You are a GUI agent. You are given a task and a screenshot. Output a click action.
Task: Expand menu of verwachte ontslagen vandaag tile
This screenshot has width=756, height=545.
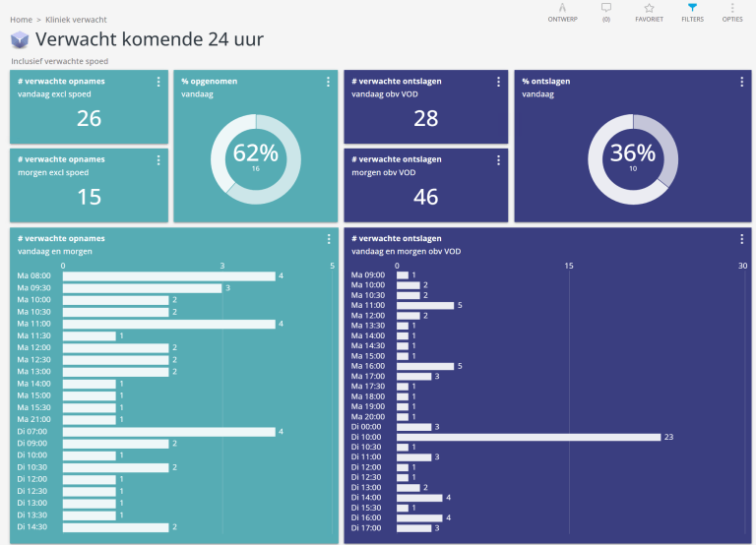point(499,82)
